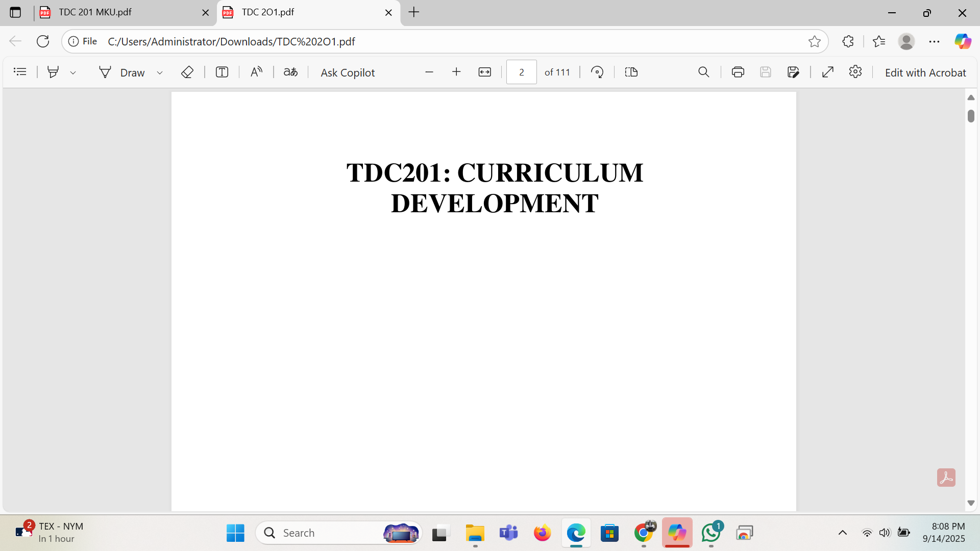Screen dimensions: 980x551
Task: Click Edit with Acrobat
Action: click(925, 72)
